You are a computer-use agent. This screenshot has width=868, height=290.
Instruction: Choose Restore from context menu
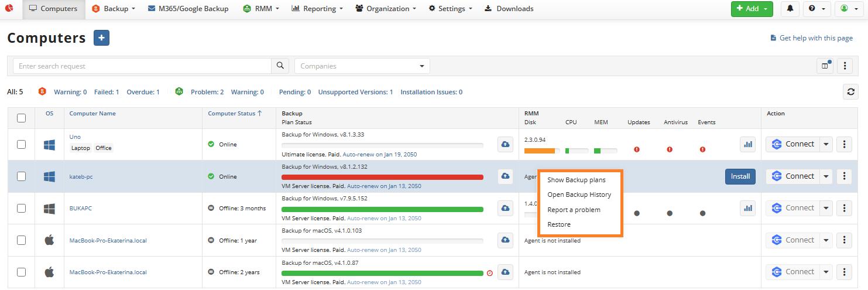tap(559, 224)
